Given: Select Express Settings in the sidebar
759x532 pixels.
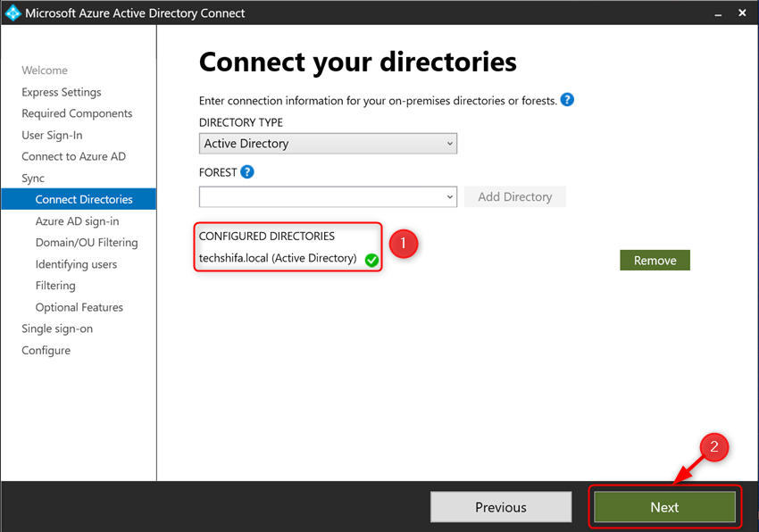Looking at the screenshot, I should pyautogui.click(x=61, y=92).
